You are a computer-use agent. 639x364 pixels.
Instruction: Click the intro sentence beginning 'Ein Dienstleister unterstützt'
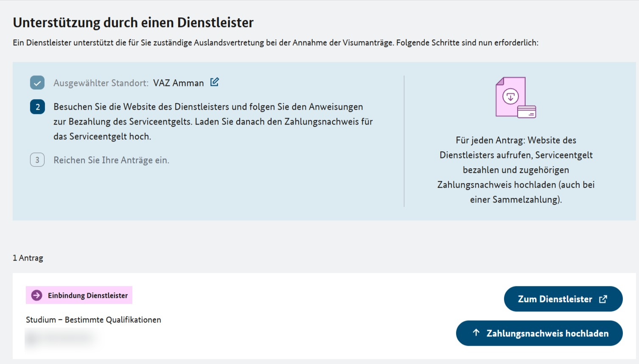[x=275, y=43]
